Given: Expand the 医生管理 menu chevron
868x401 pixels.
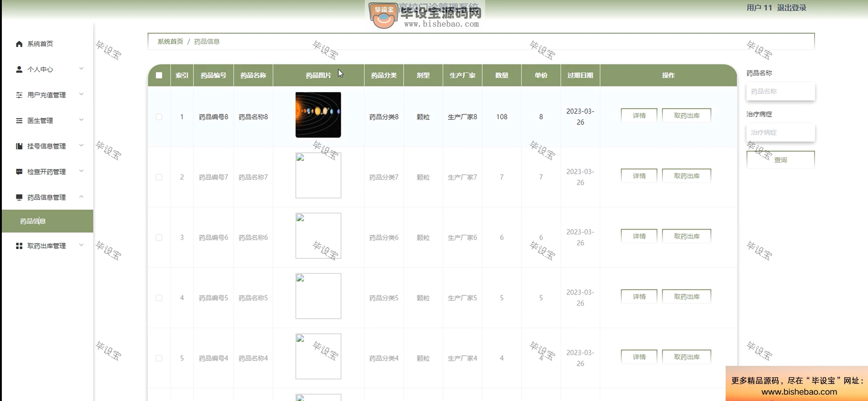Looking at the screenshot, I should [x=81, y=120].
